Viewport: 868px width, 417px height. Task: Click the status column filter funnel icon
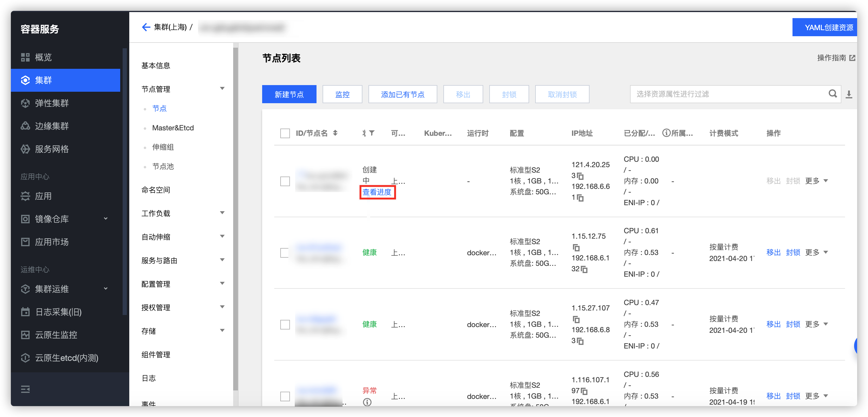point(372,133)
